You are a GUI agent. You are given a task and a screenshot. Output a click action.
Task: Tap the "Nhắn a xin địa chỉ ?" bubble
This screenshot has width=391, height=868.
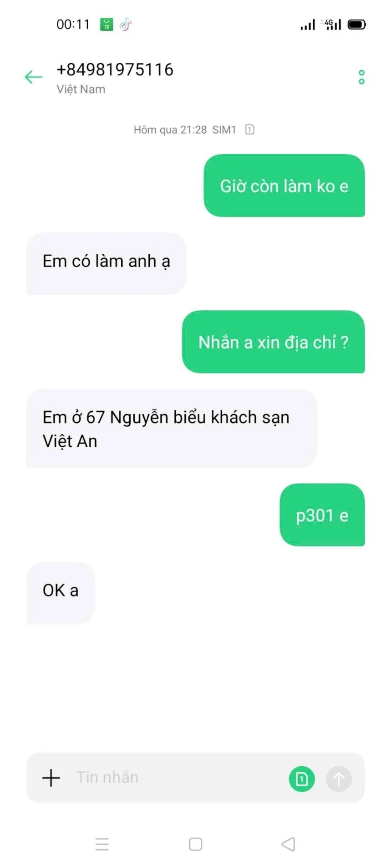click(273, 342)
